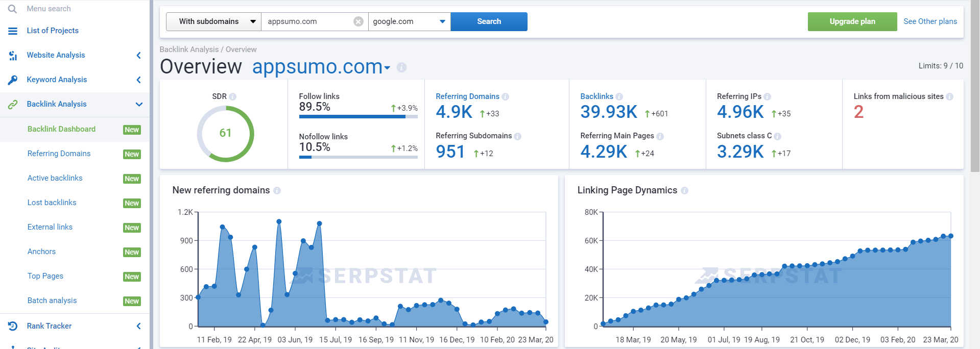Click the Keyword Analysis key icon
This screenshot has width=980, height=349.
point(13,80)
